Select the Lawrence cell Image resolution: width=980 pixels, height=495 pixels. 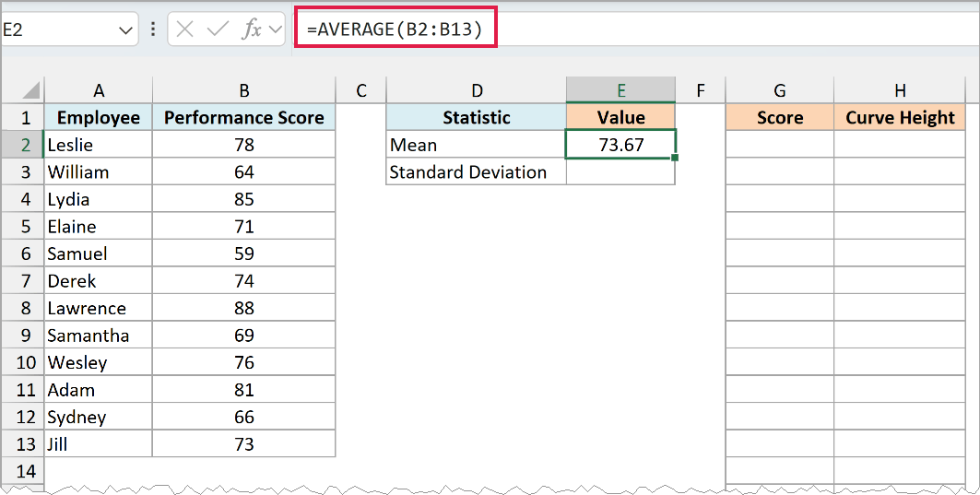pos(98,308)
